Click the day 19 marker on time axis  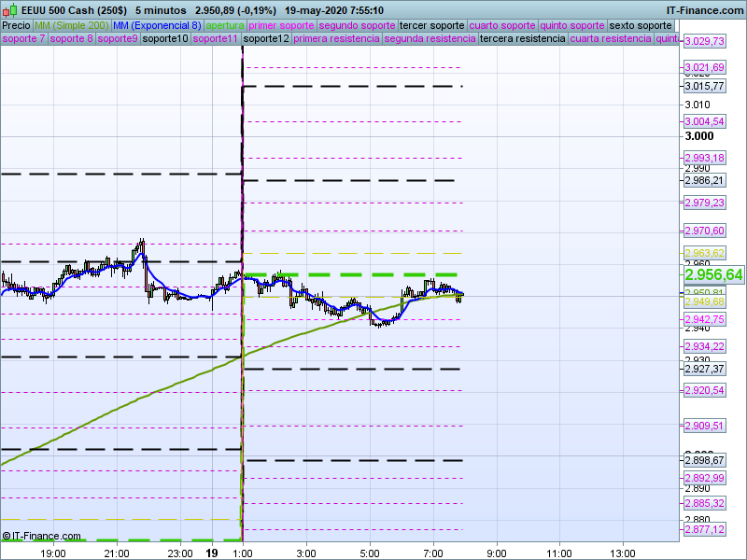tap(212, 553)
